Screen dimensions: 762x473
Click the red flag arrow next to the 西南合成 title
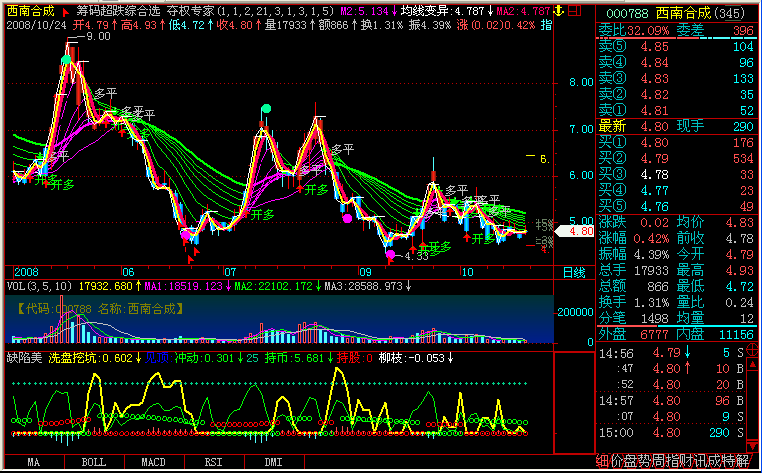coord(66,11)
